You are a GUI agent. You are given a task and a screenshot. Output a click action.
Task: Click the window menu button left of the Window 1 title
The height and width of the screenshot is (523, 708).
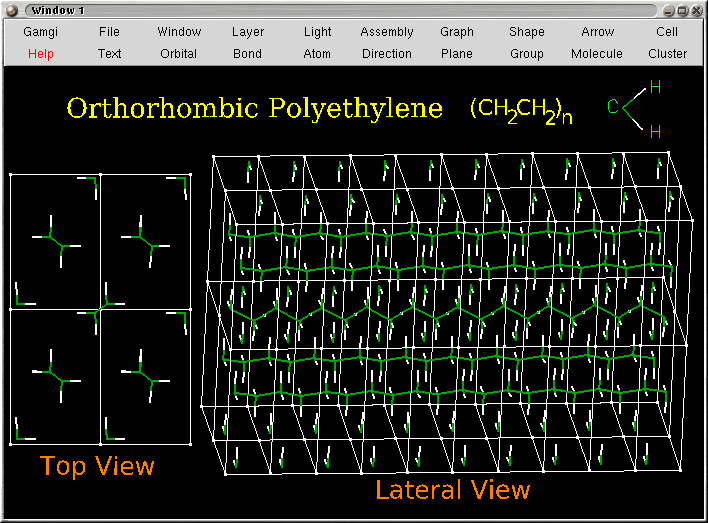[11, 10]
